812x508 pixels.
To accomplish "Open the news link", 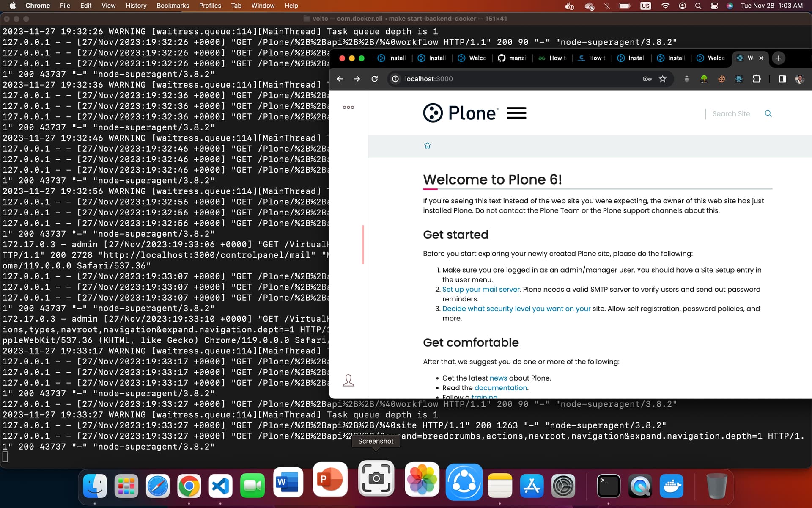I will click(x=498, y=378).
